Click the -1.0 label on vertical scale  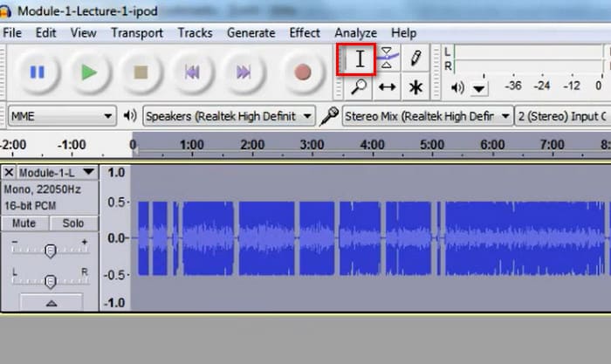coord(114,302)
